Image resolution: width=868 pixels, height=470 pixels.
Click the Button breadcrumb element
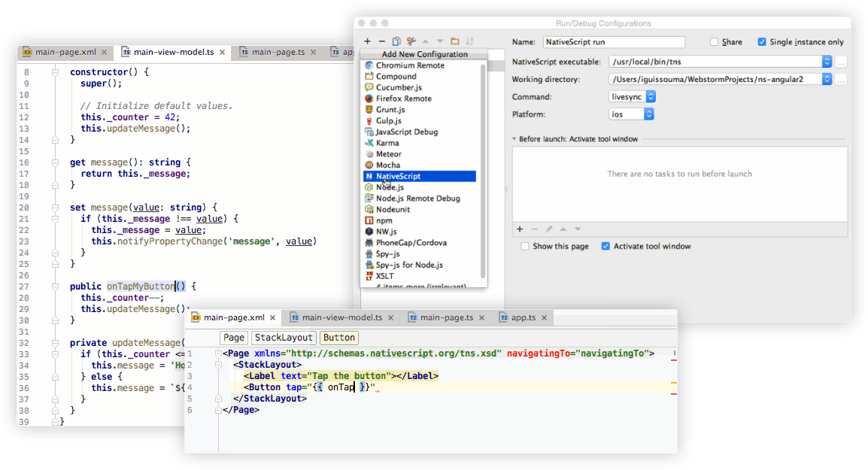click(338, 338)
